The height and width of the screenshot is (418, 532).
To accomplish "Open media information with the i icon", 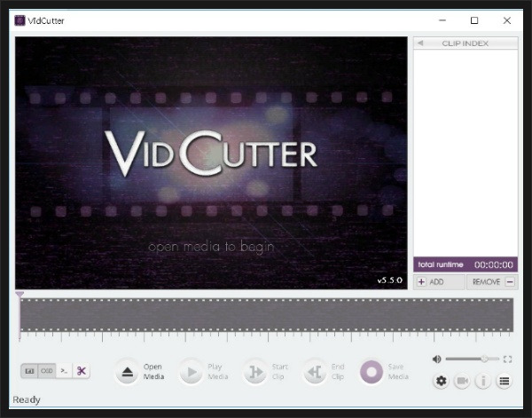I will coord(483,381).
